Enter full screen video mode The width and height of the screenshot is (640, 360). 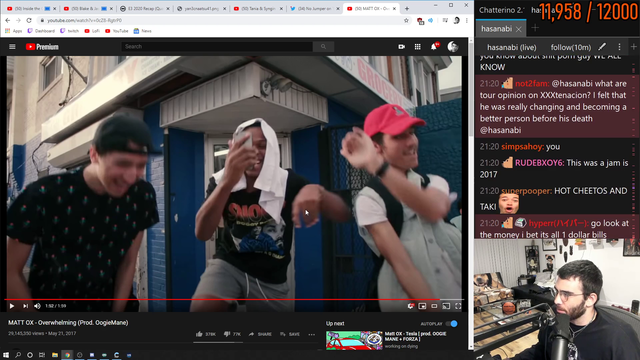click(x=458, y=306)
